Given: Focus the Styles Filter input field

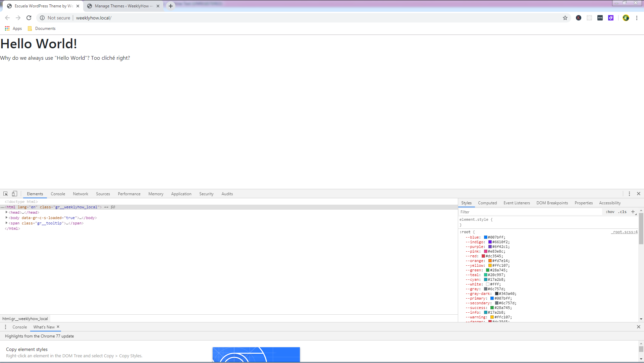Looking at the screenshot, I should coord(531,212).
